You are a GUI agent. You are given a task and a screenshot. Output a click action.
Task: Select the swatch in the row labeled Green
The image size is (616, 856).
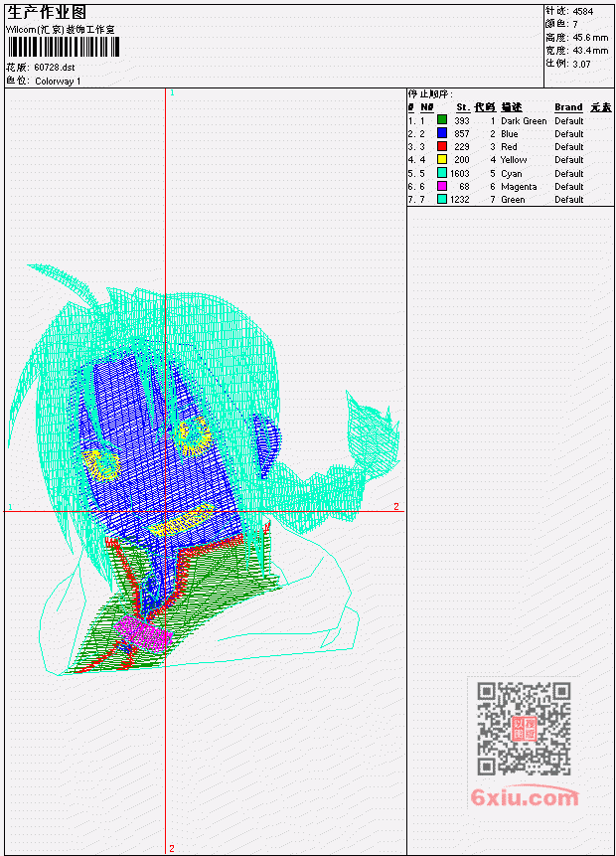coord(442,199)
